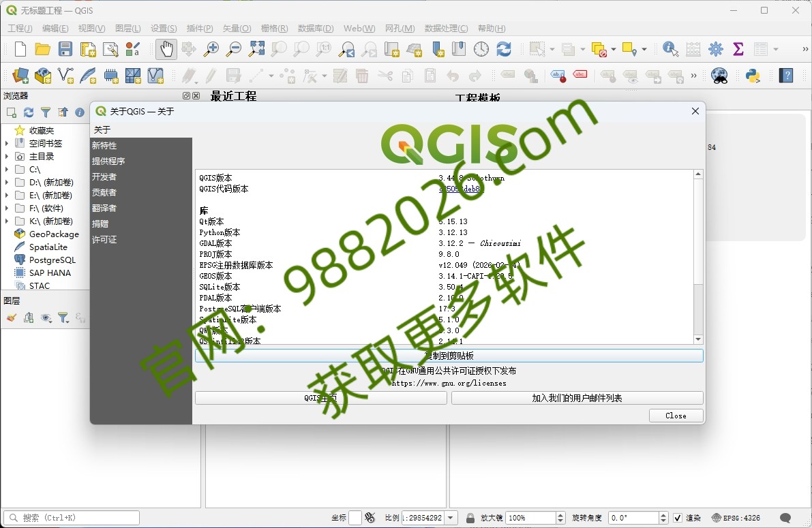Screen dimensions: 812x528
Task: Open the 矢量 menu
Action: click(237, 29)
